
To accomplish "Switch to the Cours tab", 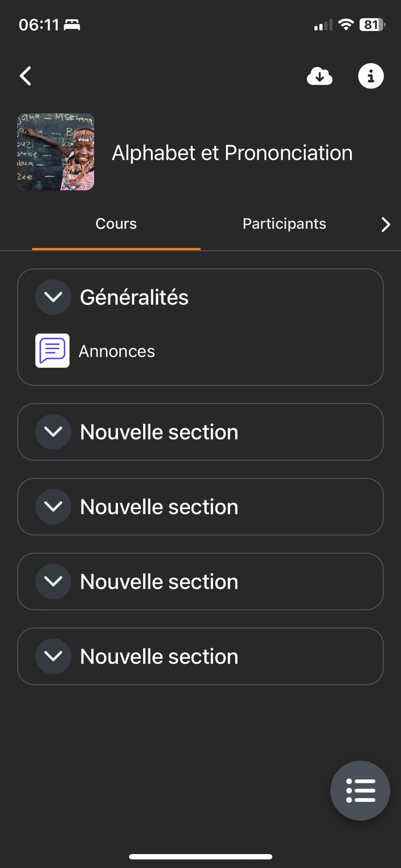I will 116,224.
